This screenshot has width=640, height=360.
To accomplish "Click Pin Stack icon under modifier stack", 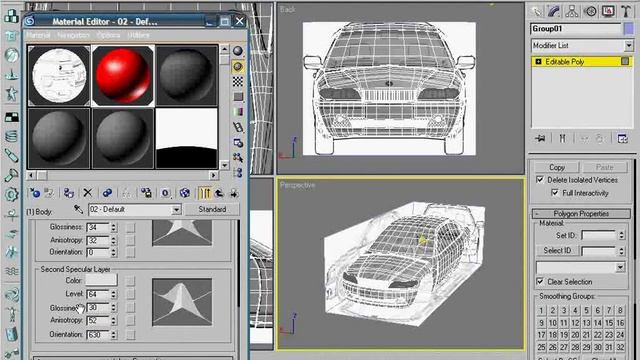I will coord(540,139).
